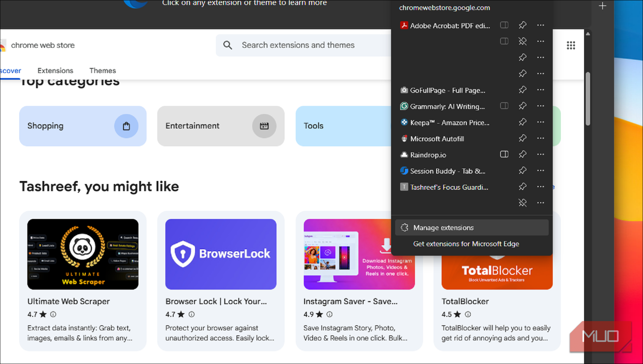Open more actions for Keepa
The image size is (643, 364).
(x=541, y=122)
